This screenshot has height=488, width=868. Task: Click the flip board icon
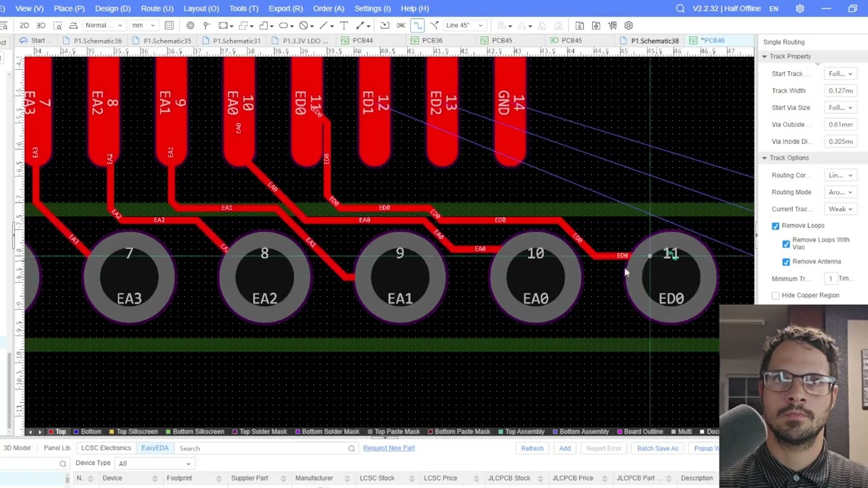[x=73, y=26]
